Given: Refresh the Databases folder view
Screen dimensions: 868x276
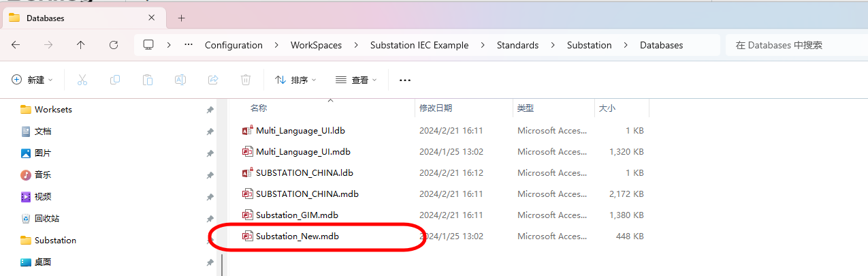Looking at the screenshot, I should (114, 45).
